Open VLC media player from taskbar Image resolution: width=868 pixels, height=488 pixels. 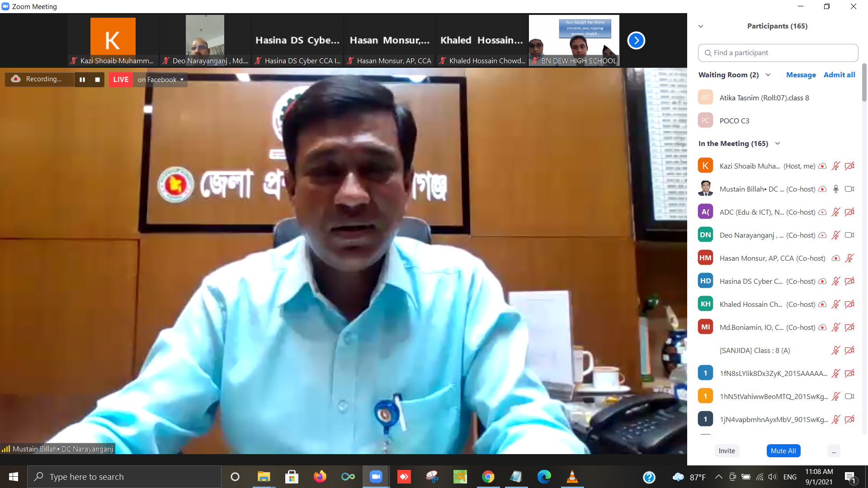point(572,477)
